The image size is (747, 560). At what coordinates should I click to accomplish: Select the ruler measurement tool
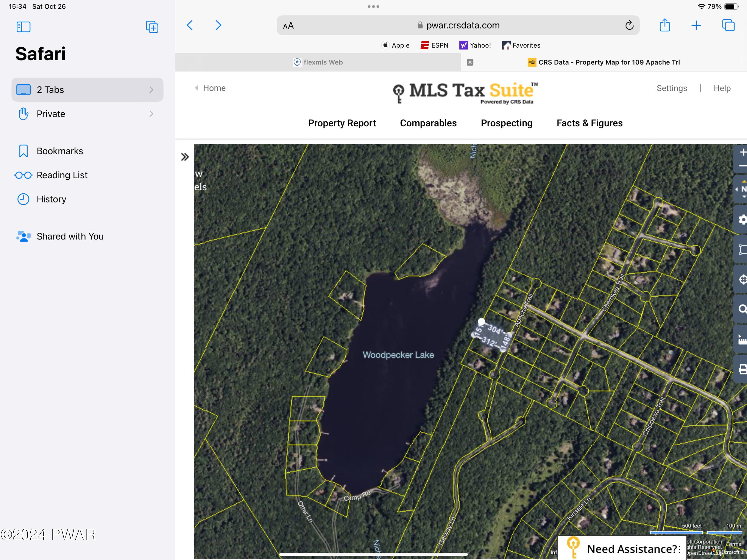(742, 339)
